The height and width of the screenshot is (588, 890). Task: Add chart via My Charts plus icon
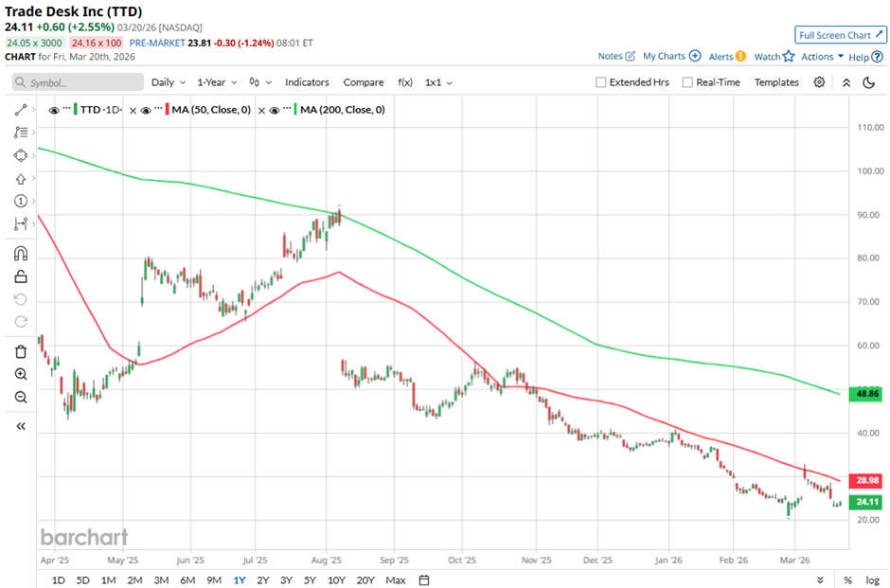pyautogui.click(x=695, y=56)
